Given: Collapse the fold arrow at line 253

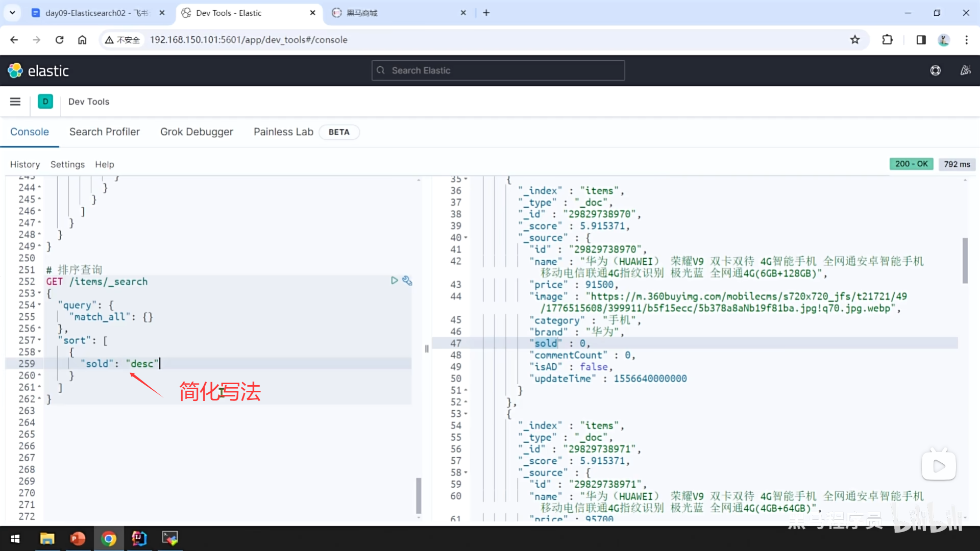Looking at the screenshot, I should (40, 293).
